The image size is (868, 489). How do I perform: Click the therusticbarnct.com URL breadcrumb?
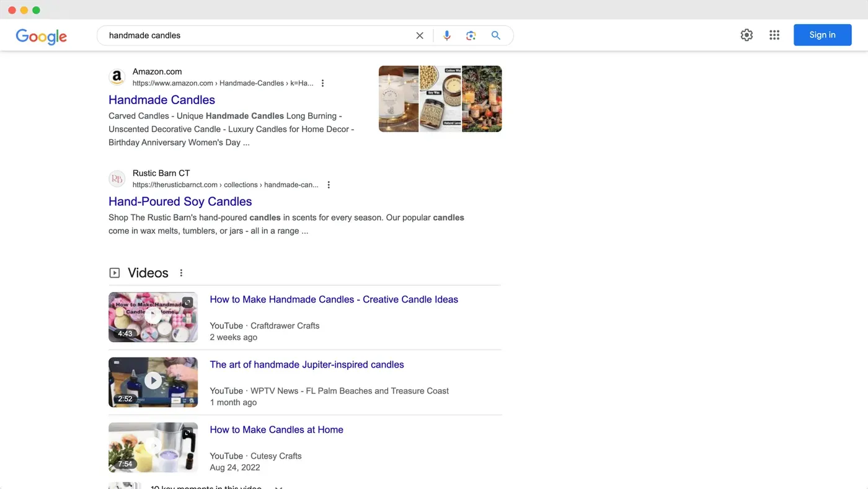coord(225,185)
